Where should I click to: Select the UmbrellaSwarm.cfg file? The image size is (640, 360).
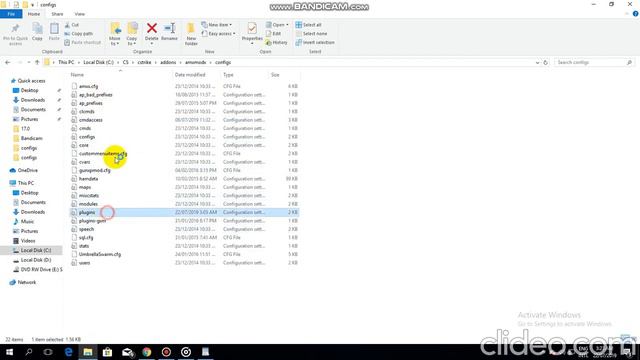point(100,254)
